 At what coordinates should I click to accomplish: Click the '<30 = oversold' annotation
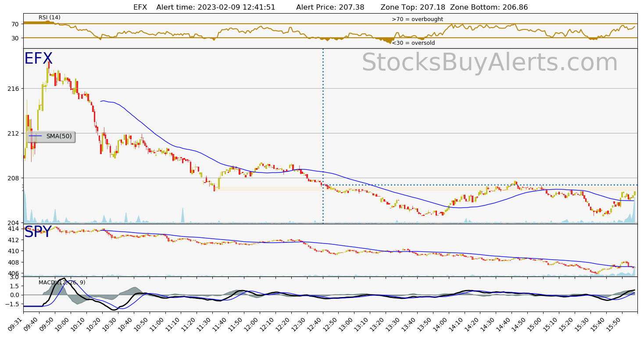coord(413,43)
